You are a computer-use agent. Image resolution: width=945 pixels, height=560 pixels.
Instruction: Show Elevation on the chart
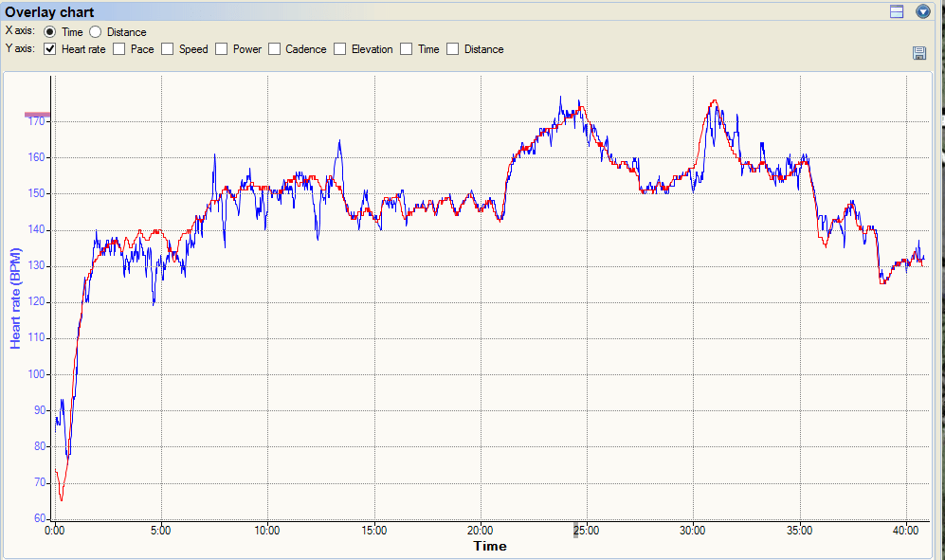pos(340,49)
